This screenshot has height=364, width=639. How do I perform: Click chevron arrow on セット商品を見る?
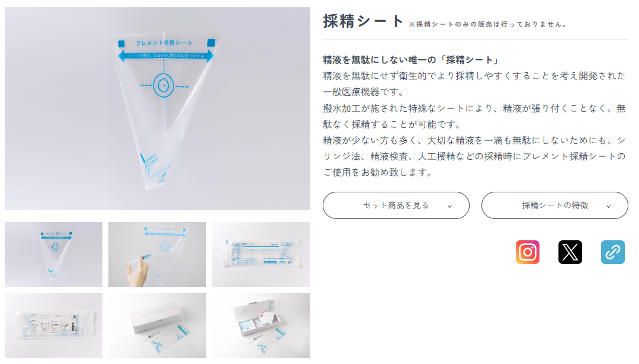[449, 207]
